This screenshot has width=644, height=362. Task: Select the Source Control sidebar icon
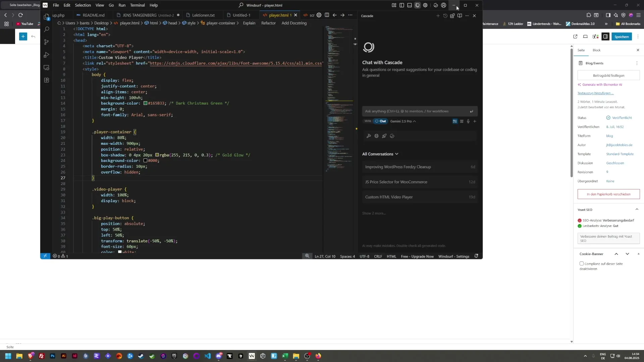click(x=47, y=42)
